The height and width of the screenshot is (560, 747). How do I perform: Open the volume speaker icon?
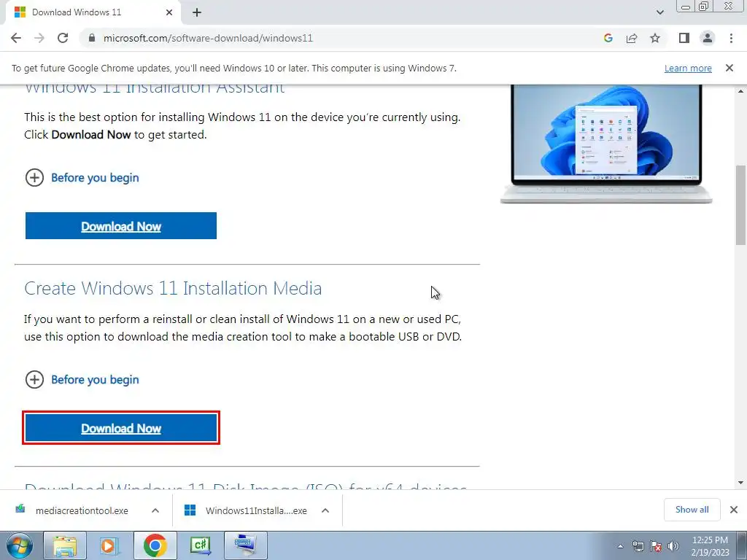click(673, 546)
